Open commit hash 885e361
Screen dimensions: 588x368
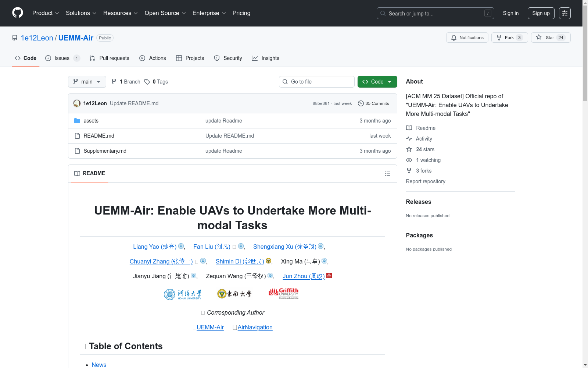point(321,103)
